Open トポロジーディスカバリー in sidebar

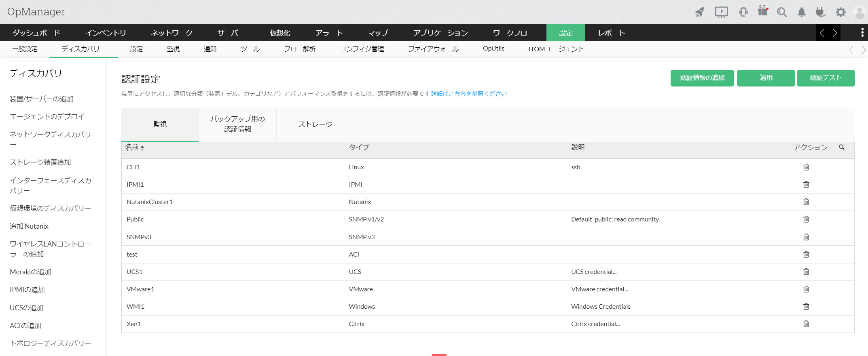pos(51,343)
